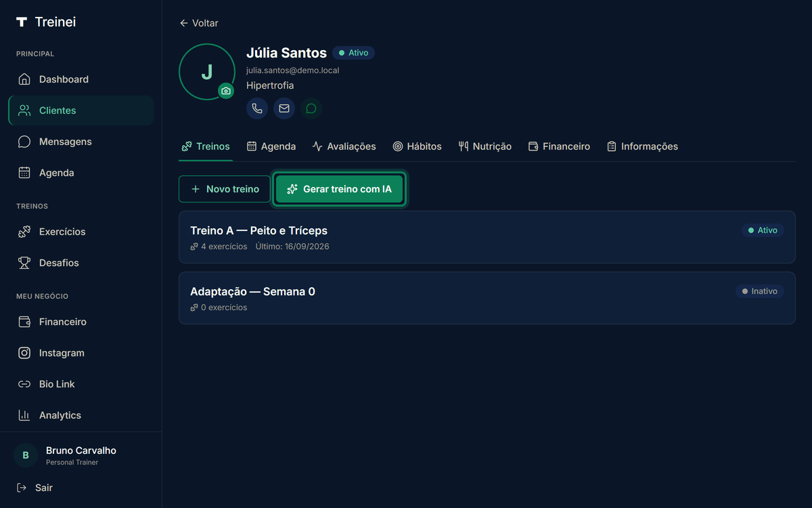The image size is (812, 508).
Task: Click the email envelope icon button
Action: [x=284, y=108]
